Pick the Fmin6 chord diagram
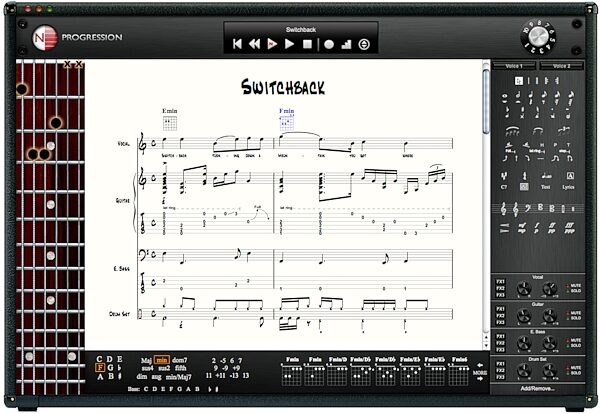Screen dimensions: 600x414 coord(459,372)
